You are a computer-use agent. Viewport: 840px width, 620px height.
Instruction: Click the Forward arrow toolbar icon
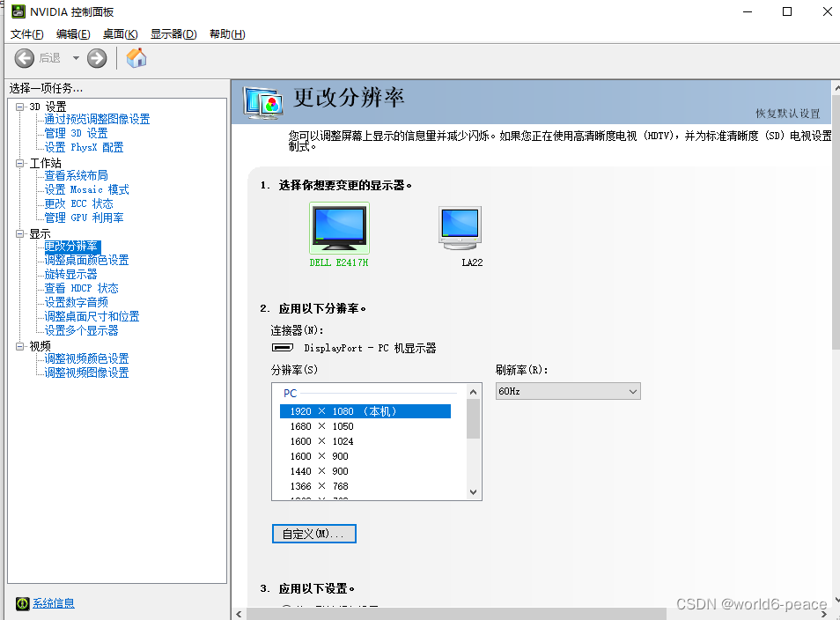pyautogui.click(x=97, y=58)
